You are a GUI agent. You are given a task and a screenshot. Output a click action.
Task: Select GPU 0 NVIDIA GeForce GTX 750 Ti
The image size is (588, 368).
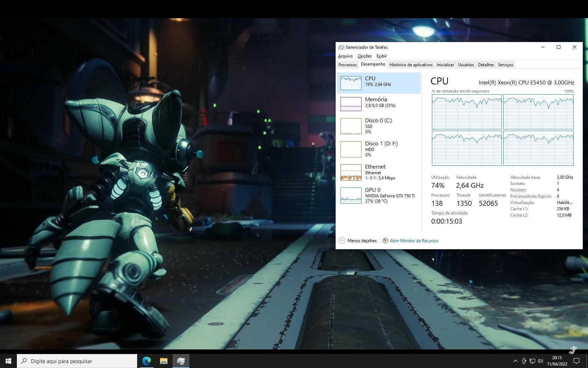pyautogui.click(x=379, y=196)
